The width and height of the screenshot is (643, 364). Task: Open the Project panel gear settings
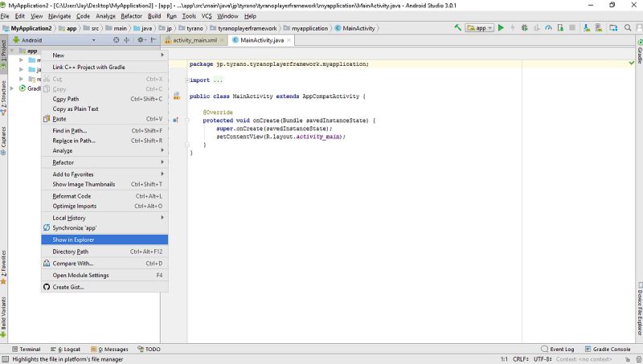(141, 39)
